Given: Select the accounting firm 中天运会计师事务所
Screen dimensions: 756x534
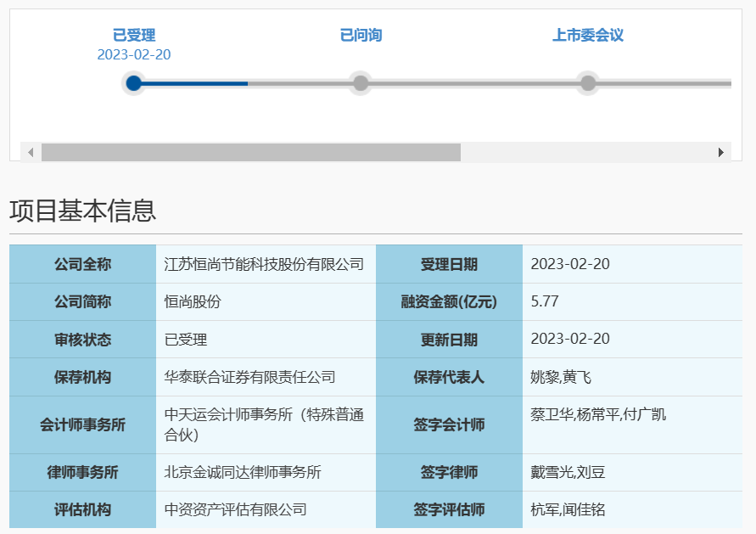Looking at the screenshot, I should click(x=228, y=415).
